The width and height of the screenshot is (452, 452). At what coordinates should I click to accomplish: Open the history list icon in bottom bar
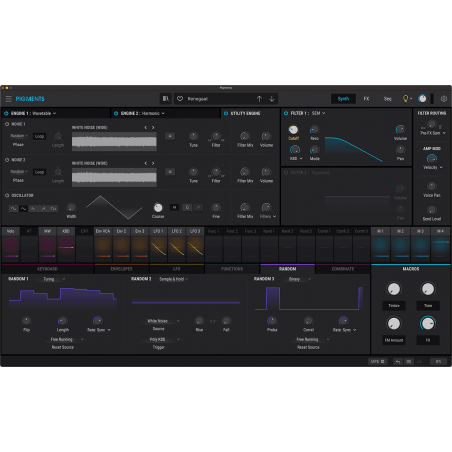409,361
